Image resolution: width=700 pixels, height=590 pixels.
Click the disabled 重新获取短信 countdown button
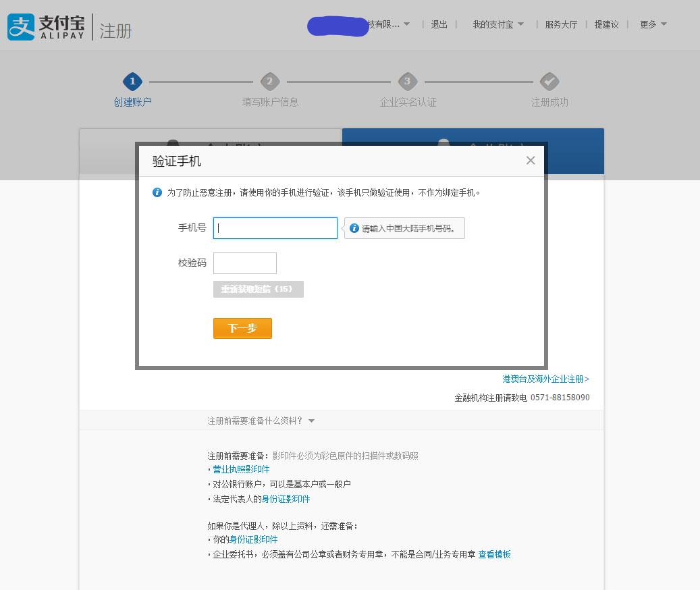coord(258,289)
